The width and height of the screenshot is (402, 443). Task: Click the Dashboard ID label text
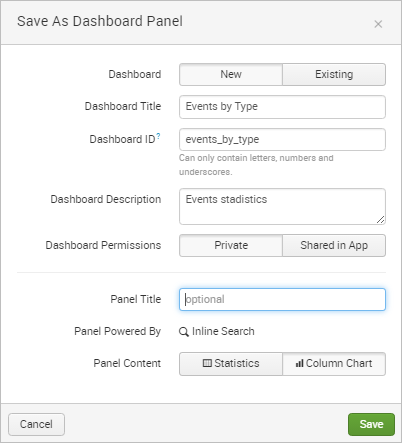tap(122, 139)
